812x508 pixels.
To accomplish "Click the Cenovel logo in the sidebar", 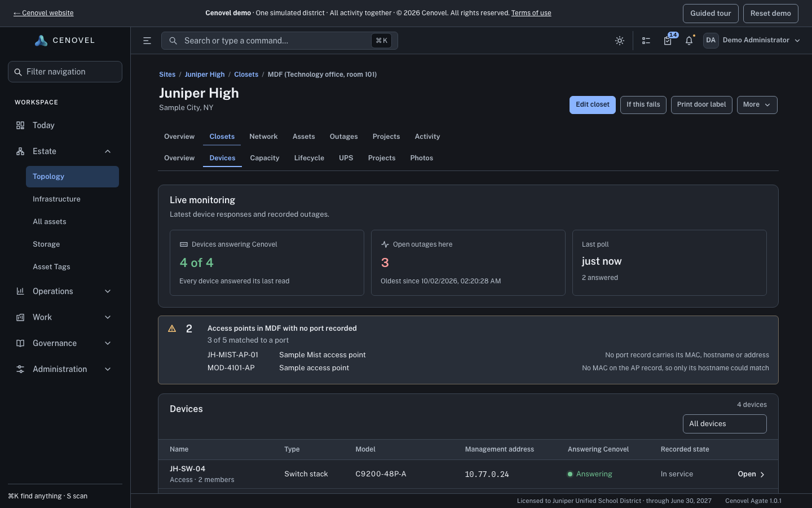I will pyautogui.click(x=65, y=41).
